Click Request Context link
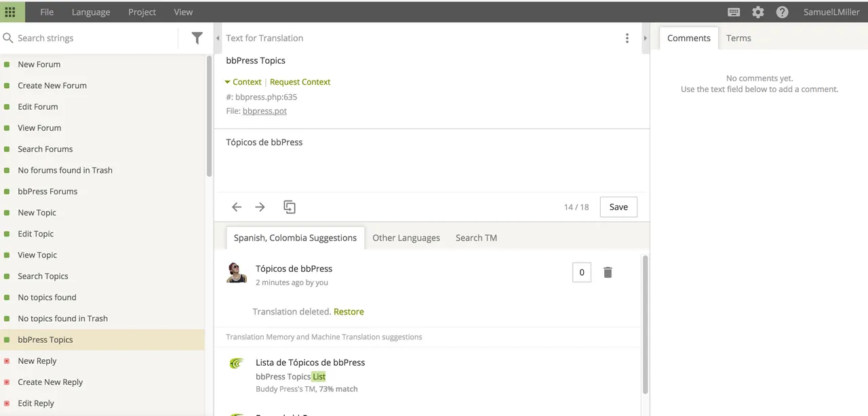This screenshot has height=416, width=868. point(300,82)
